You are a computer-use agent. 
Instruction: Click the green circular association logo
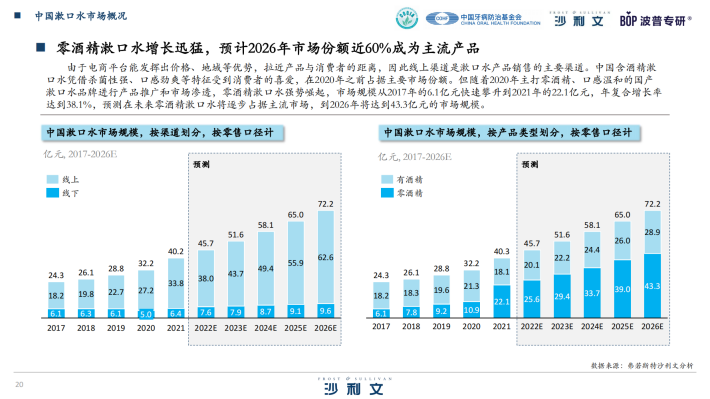pos(407,19)
